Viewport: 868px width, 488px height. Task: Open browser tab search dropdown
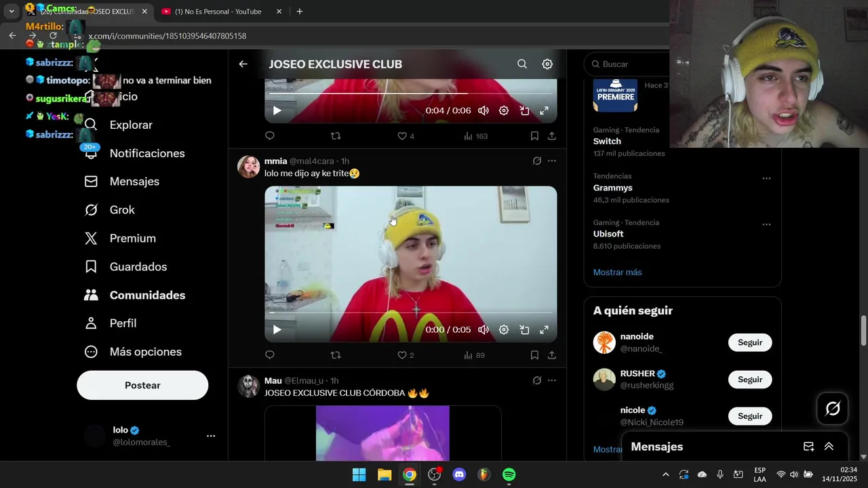[12, 12]
